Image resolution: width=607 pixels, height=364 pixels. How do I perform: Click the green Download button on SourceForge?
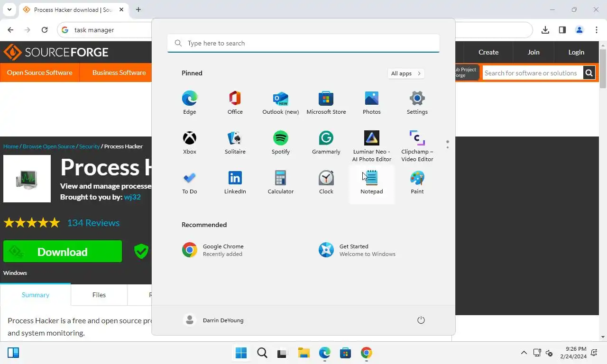63,252
